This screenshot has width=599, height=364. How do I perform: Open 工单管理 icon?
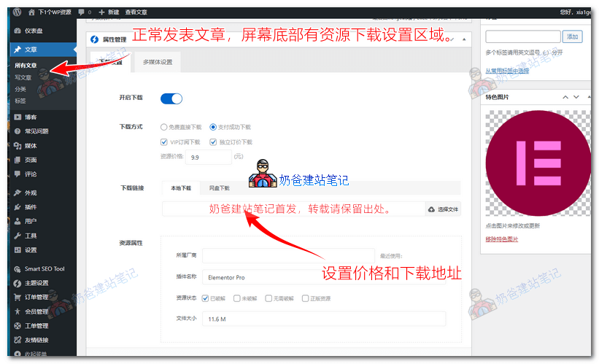coord(18,326)
